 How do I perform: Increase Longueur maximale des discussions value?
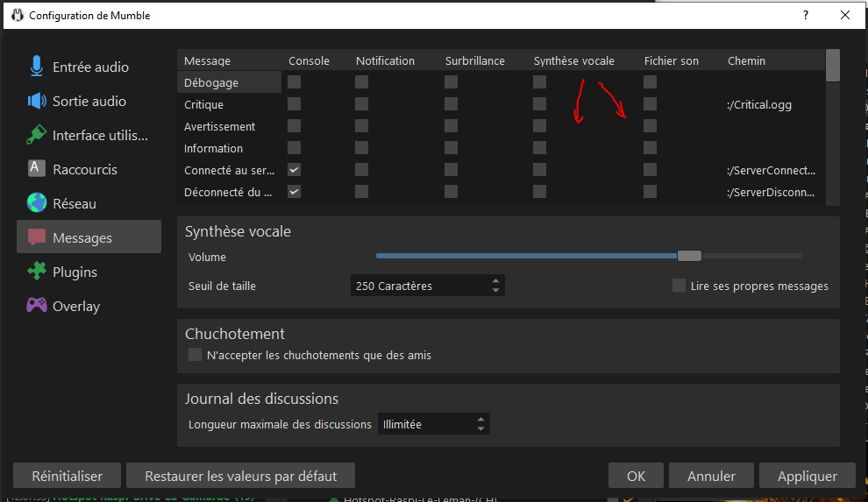click(480, 420)
